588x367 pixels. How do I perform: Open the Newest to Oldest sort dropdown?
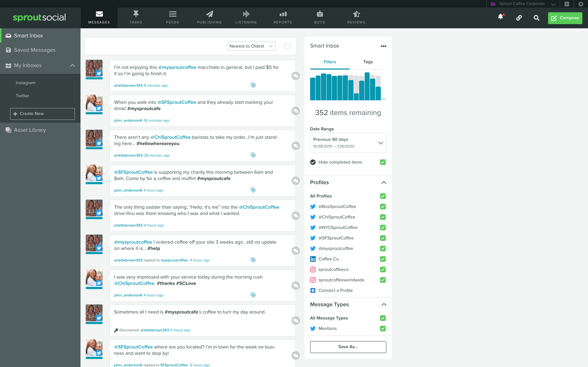251,46
